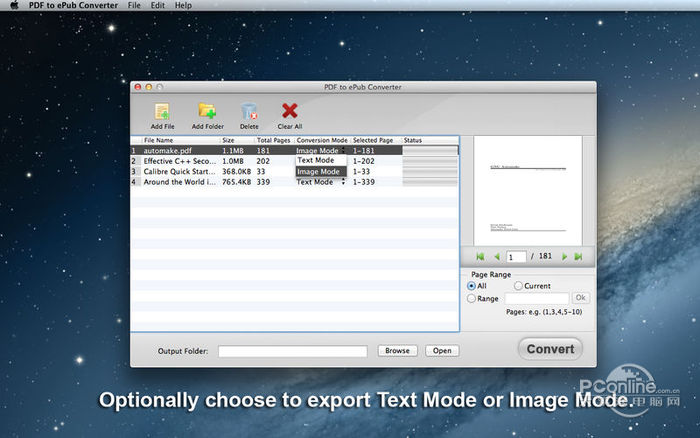Open the Edit menu
Image resolution: width=700 pixels, height=438 pixels.
coord(157,5)
